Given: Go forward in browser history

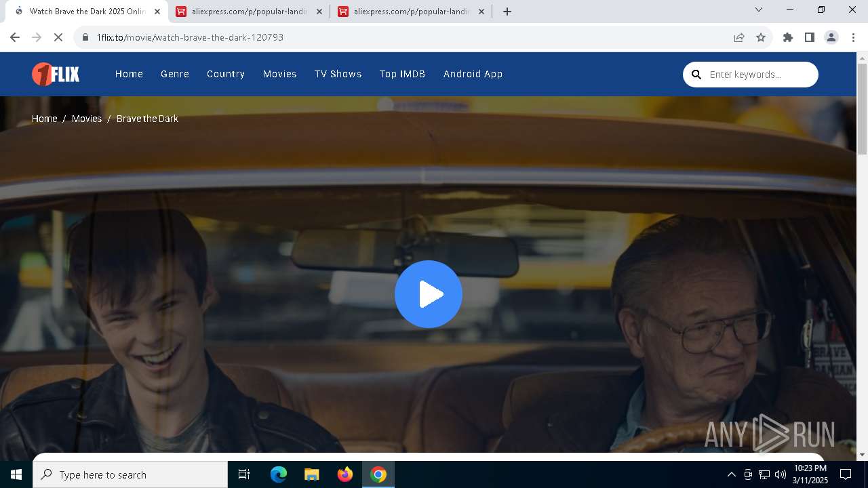Looking at the screenshot, I should point(37,37).
